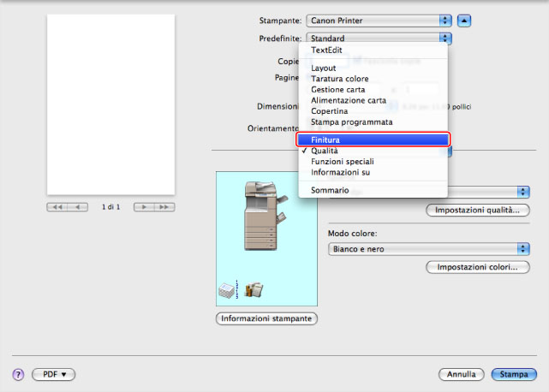The height and width of the screenshot is (392, 549).
Task: Click the Stampa button
Action: click(x=514, y=375)
